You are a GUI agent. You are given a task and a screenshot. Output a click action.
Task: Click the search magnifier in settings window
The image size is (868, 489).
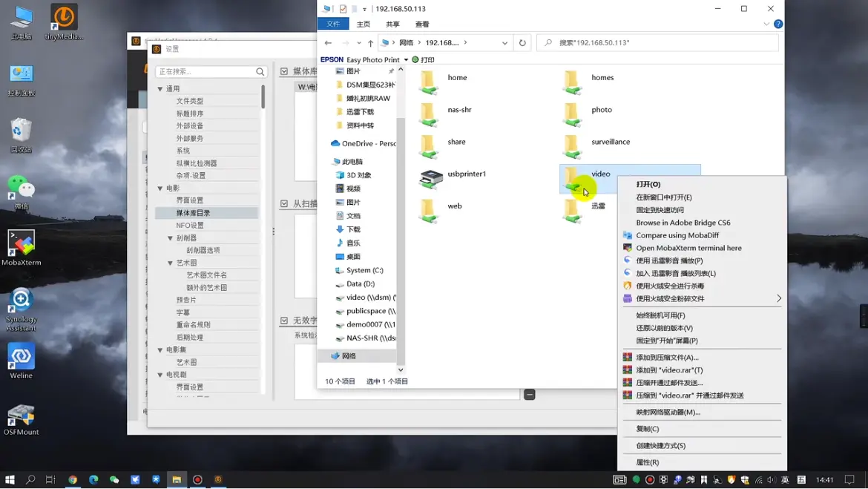[x=260, y=72]
